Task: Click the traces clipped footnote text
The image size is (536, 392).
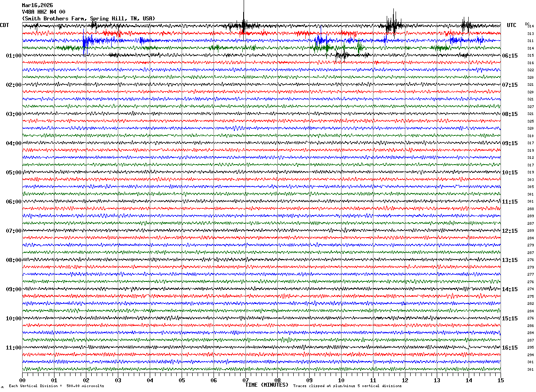Action: pos(347,386)
